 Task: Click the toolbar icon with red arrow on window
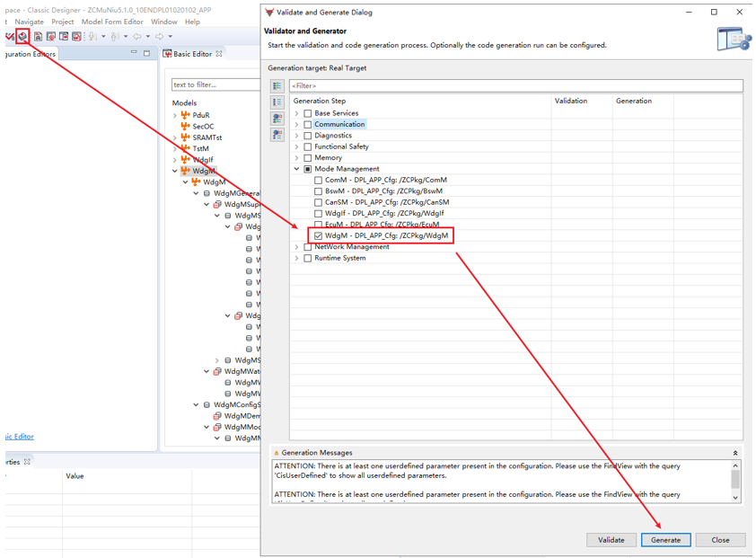[x=64, y=36]
